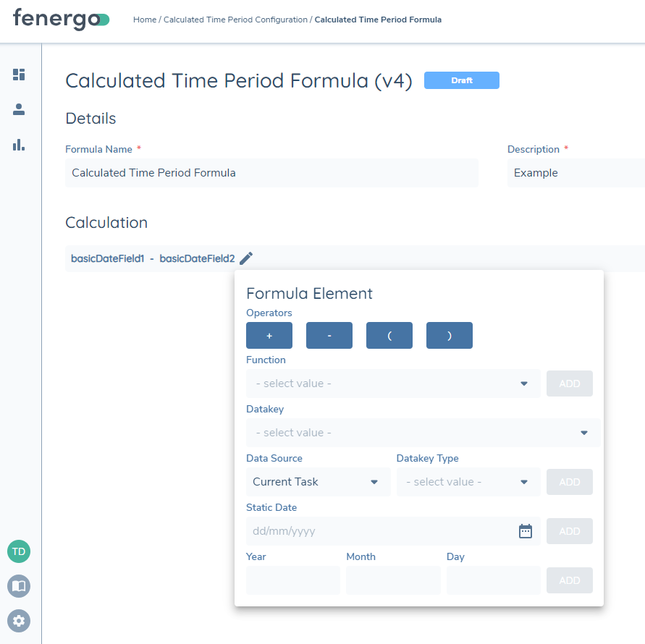Click the Formula Name input field
The image size is (645, 644).
coord(271,173)
